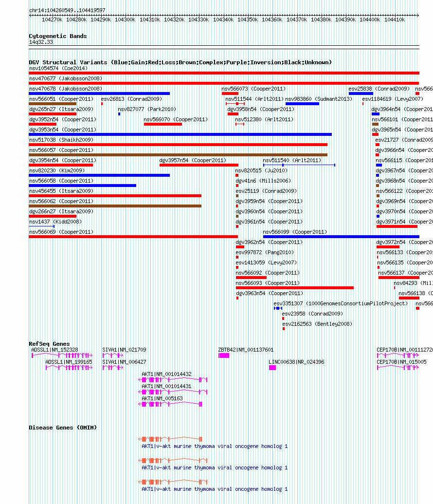This screenshot has width=433, height=504.
Task: Open esv1184619 (Levy2007) variant label
Action: [393, 99]
